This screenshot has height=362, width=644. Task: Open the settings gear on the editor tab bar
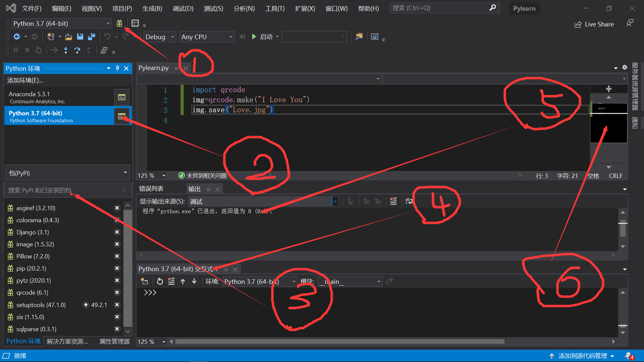tap(625, 67)
